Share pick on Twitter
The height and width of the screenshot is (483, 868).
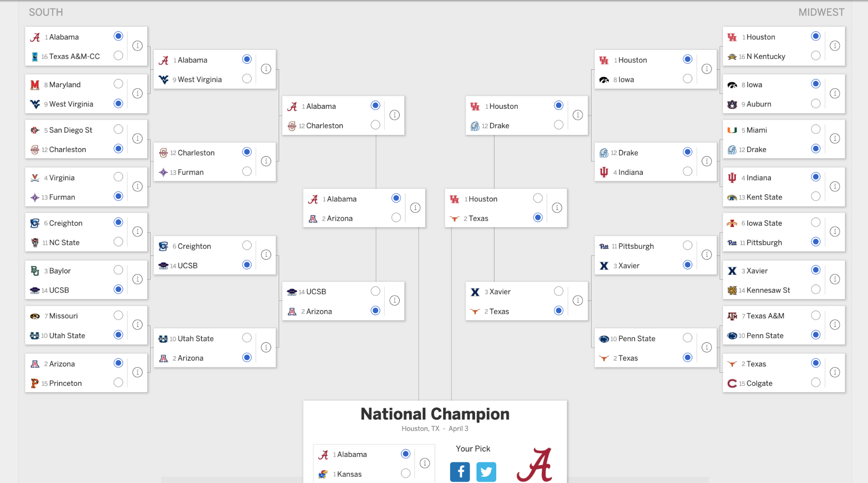486,472
